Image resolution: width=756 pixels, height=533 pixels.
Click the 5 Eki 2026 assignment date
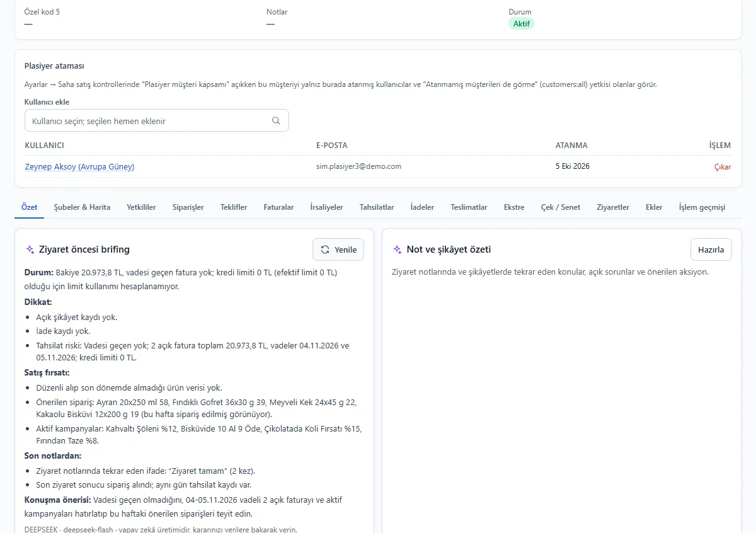coord(572,166)
